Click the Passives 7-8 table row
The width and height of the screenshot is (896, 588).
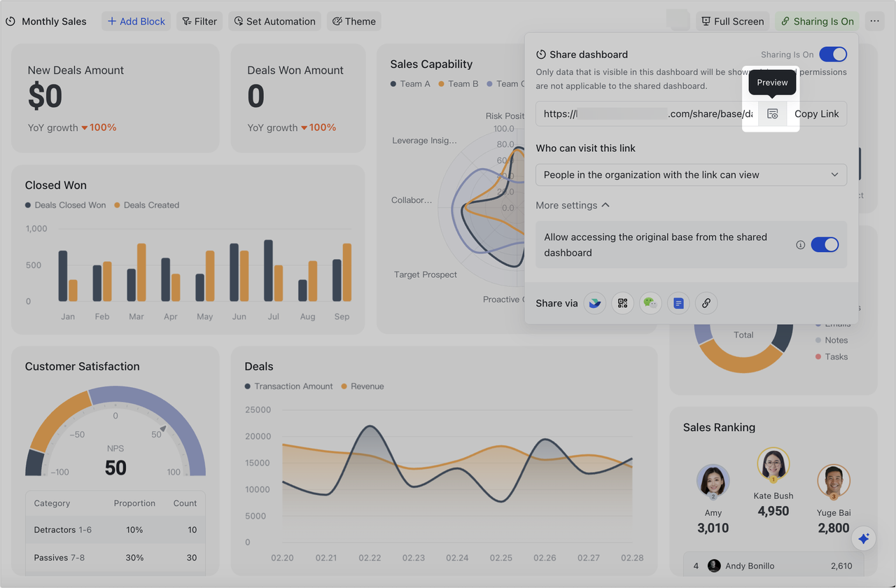point(115,558)
